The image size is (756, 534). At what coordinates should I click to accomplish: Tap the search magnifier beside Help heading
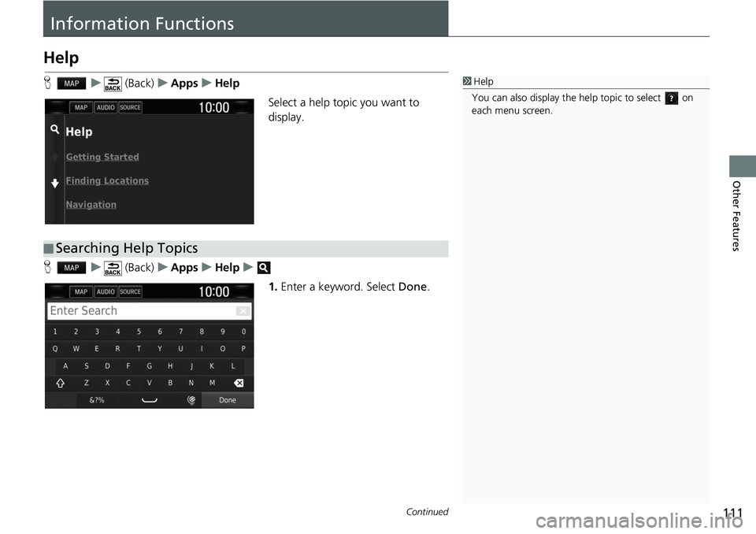coord(54,128)
